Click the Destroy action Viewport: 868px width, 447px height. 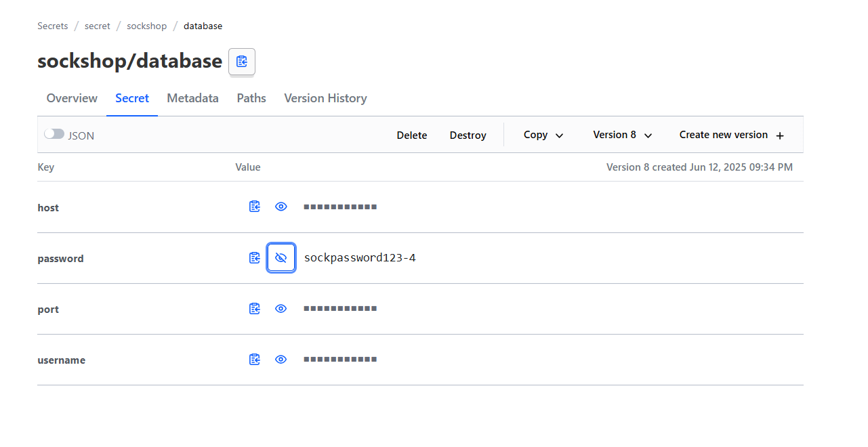[x=468, y=135]
